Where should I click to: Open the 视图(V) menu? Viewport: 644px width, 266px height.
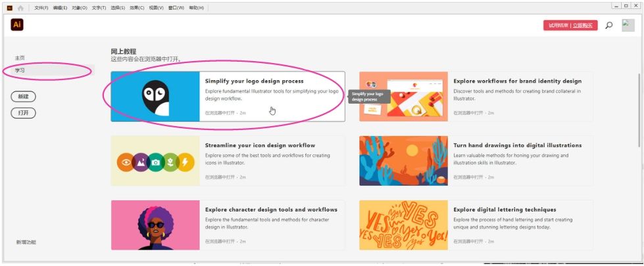click(156, 8)
